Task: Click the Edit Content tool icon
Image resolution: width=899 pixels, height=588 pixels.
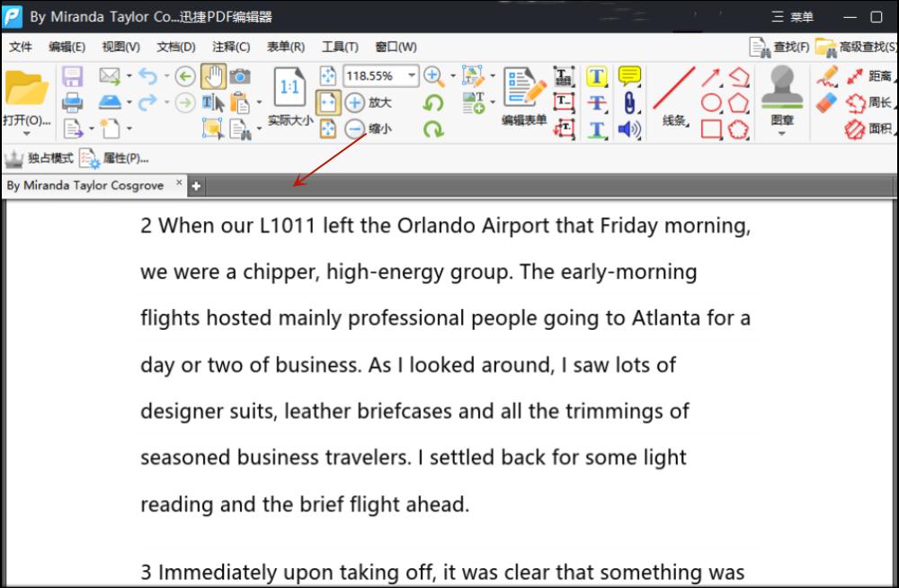Action: coord(473,76)
